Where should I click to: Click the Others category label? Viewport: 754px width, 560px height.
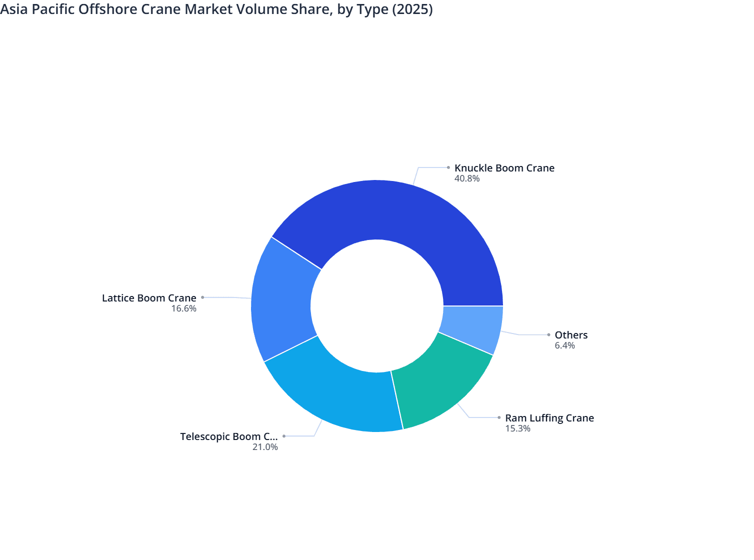click(x=570, y=335)
